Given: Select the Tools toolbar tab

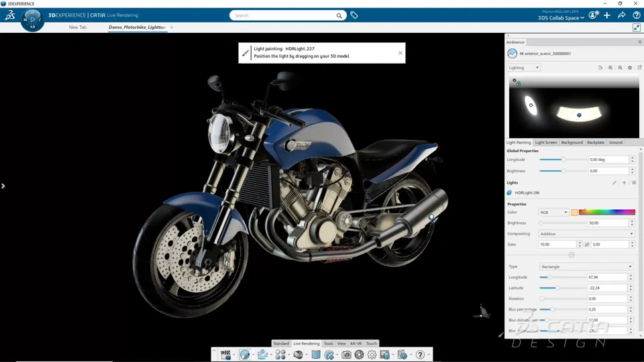Looking at the screenshot, I should pos(328,343).
